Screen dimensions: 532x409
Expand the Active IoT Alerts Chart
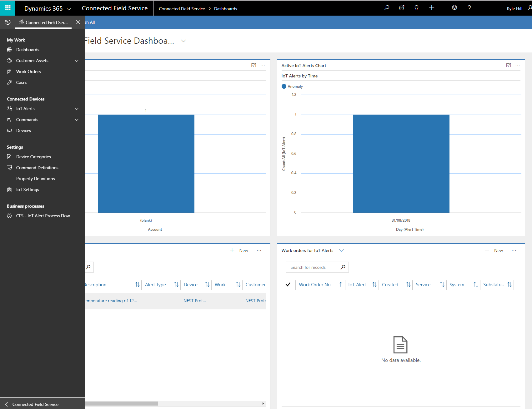click(x=509, y=66)
